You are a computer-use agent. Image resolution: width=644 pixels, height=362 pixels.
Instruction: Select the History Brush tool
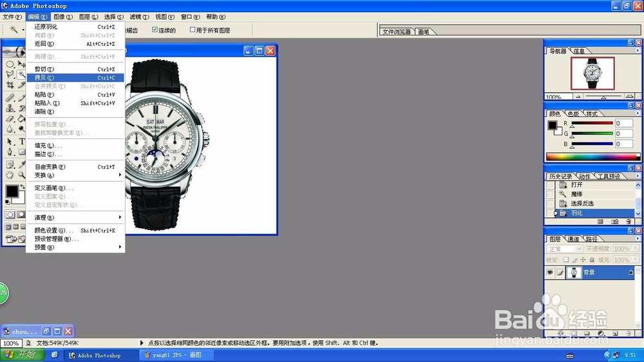tap(21, 108)
